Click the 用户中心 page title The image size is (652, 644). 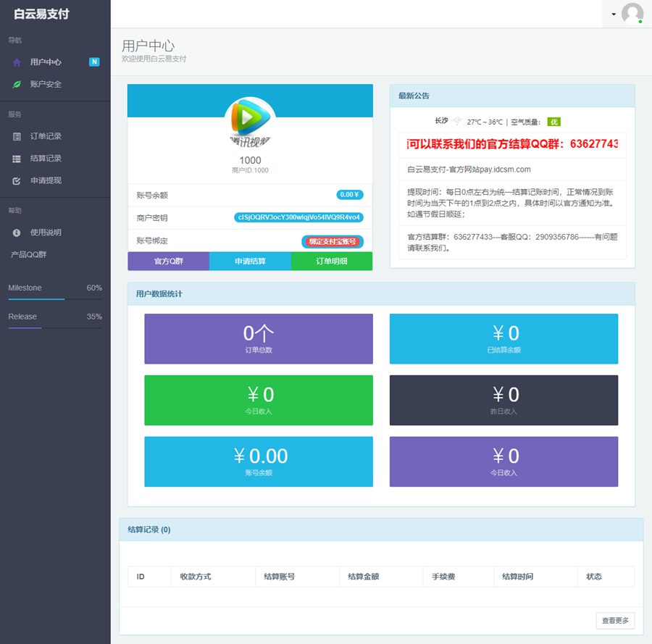click(x=148, y=46)
